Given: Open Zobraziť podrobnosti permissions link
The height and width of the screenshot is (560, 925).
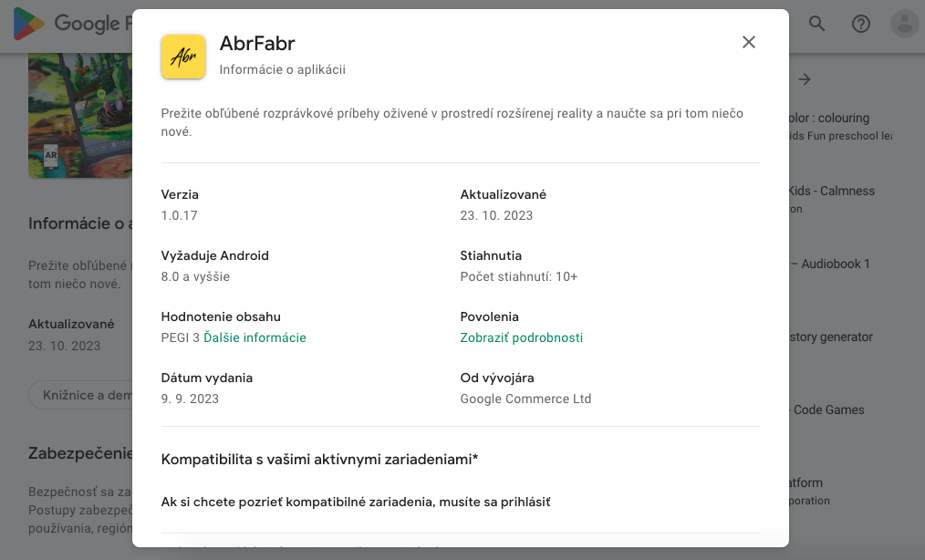Looking at the screenshot, I should click(x=522, y=337).
